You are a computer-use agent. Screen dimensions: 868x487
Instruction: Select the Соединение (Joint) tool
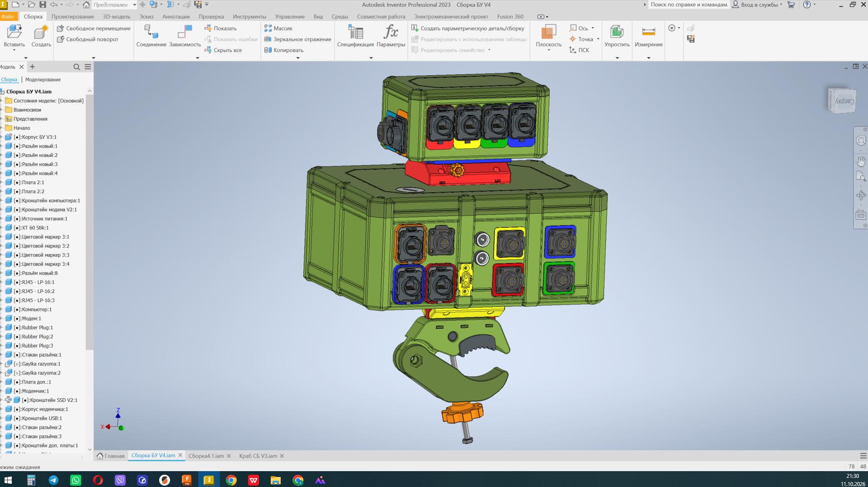tap(151, 32)
